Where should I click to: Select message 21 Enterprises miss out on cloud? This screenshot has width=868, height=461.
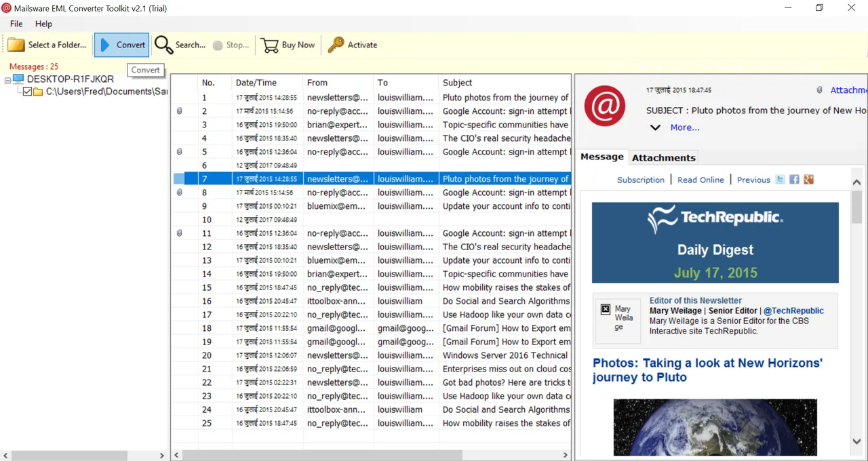tap(371, 369)
